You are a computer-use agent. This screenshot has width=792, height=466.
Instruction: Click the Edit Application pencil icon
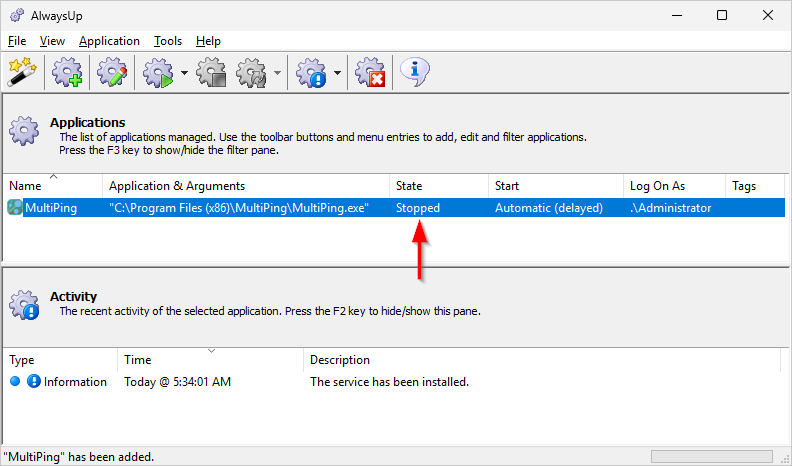point(112,73)
